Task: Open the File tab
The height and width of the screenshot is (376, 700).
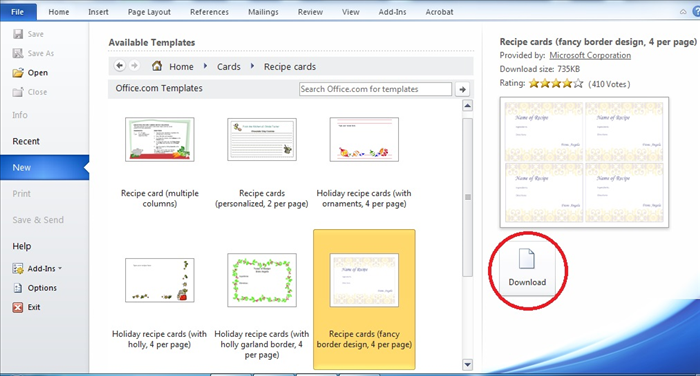Action: 18,12
